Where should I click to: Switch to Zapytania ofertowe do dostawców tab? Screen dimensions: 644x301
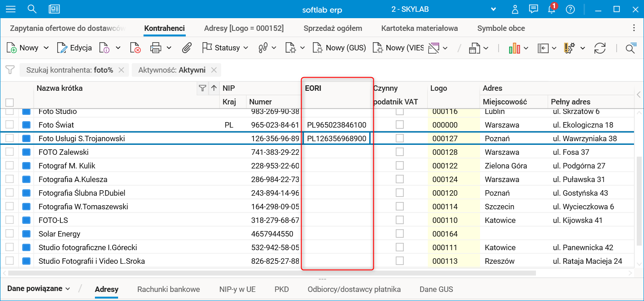[x=68, y=28]
